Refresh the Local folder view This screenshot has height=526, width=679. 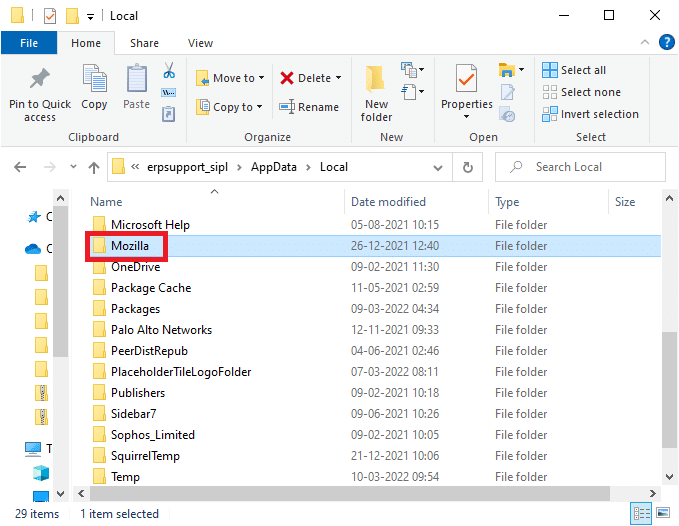(468, 167)
